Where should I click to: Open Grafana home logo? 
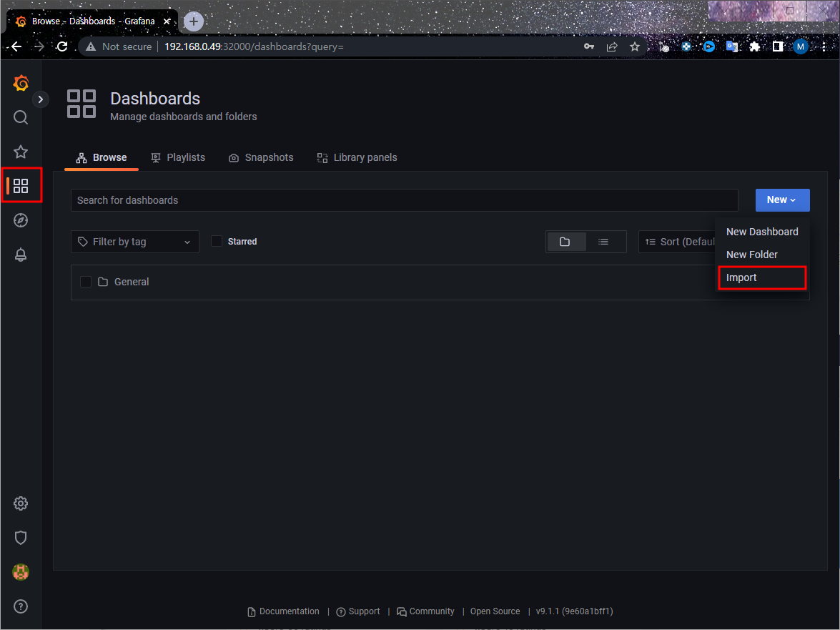[21, 83]
